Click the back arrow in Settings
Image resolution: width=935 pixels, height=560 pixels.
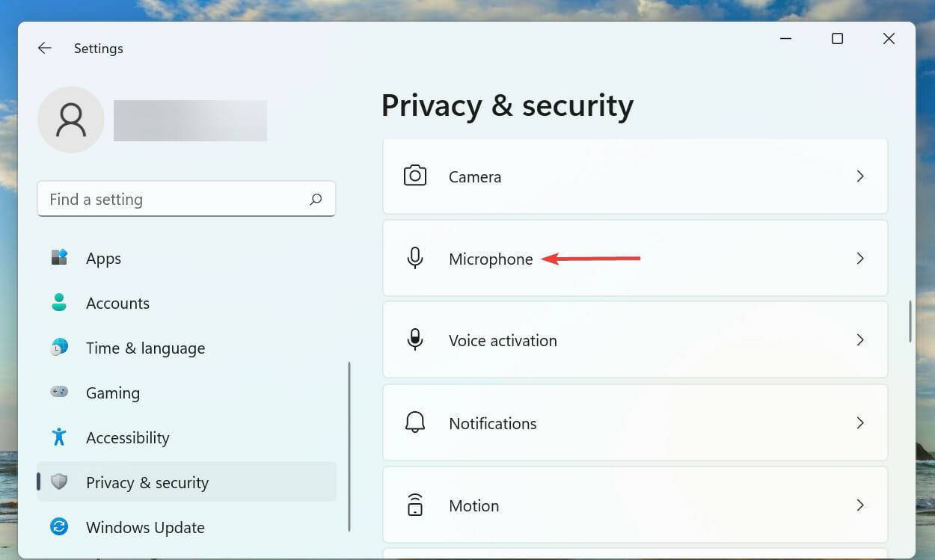45,48
